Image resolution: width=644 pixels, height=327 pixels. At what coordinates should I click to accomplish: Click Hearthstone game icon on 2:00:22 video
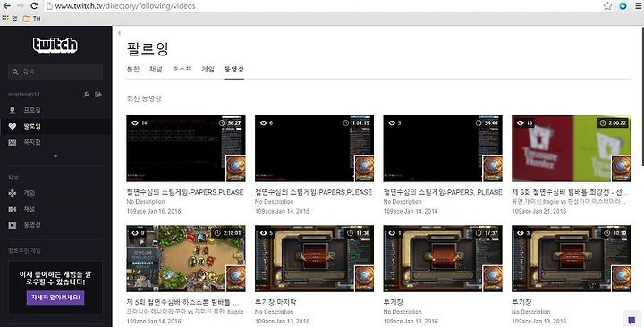[621, 169]
